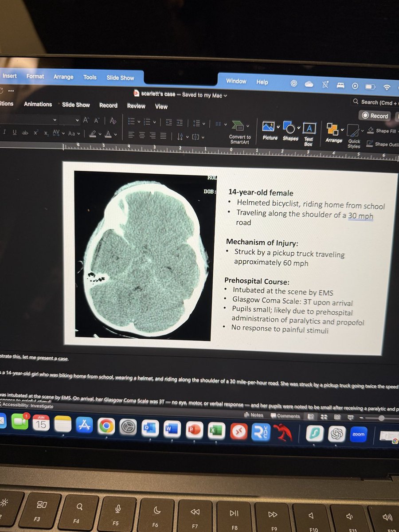Open the Format menu

click(x=35, y=76)
